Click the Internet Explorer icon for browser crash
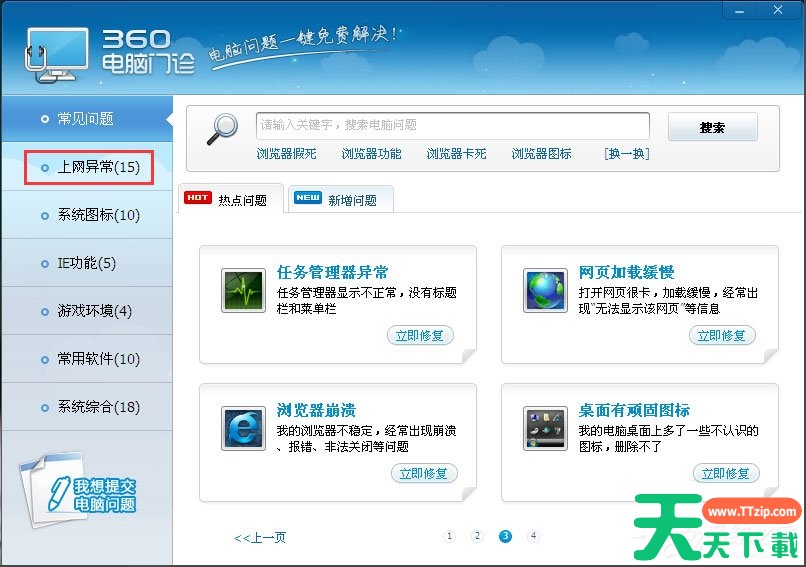806x567 pixels. (243, 428)
